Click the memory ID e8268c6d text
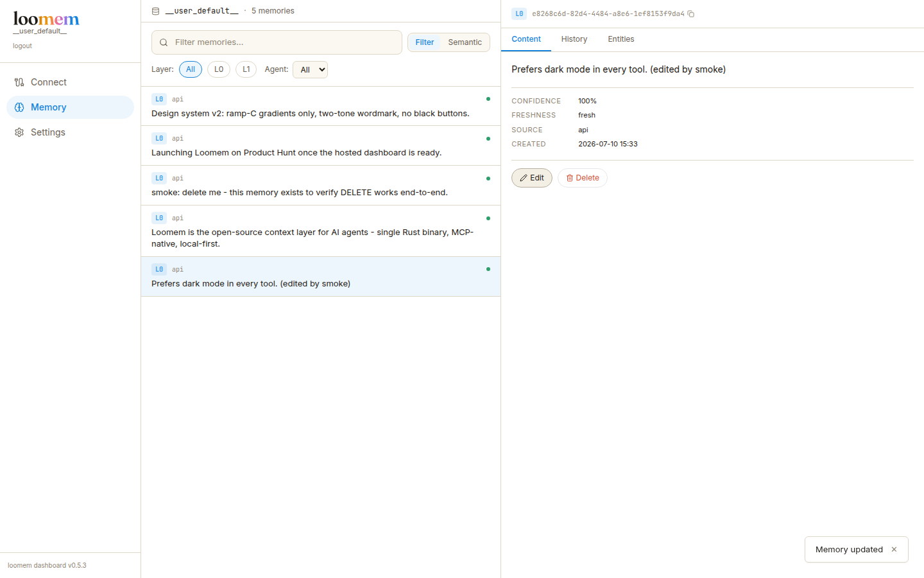The width and height of the screenshot is (924, 578). tap(608, 13)
